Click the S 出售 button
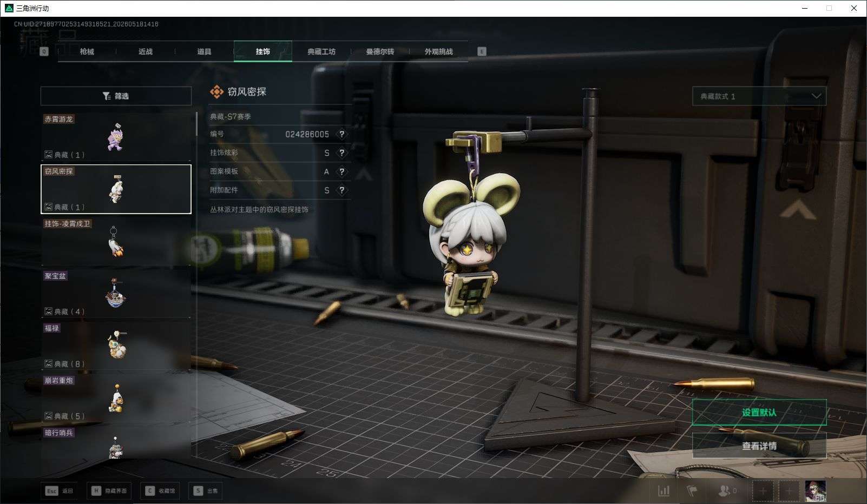The height and width of the screenshot is (504, 867). (206, 490)
